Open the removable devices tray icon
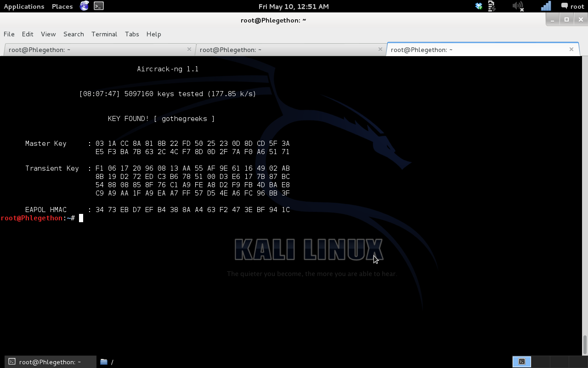Screen dimensions: 588x368 point(492,6)
